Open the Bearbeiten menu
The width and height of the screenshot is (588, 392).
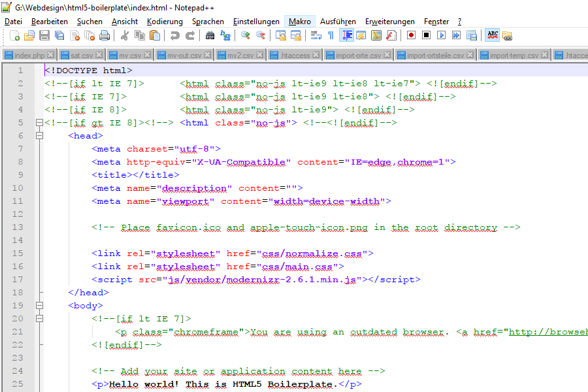click(x=50, y=22)
